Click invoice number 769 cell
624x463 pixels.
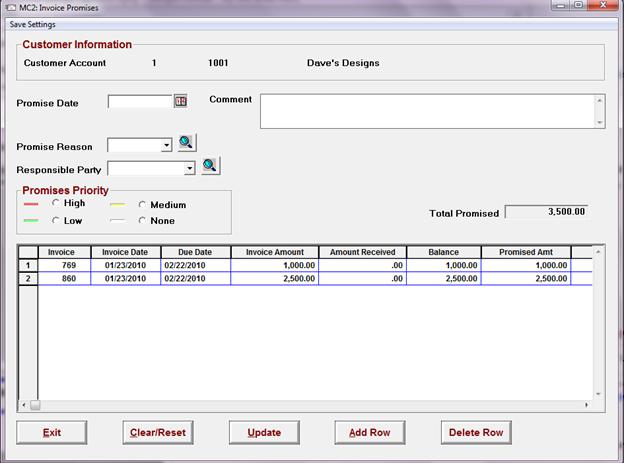point(64,265)
